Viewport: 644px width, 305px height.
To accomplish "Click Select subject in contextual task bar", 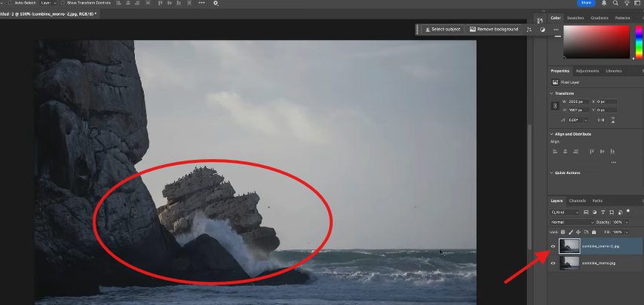I will (x=443, y=29).
